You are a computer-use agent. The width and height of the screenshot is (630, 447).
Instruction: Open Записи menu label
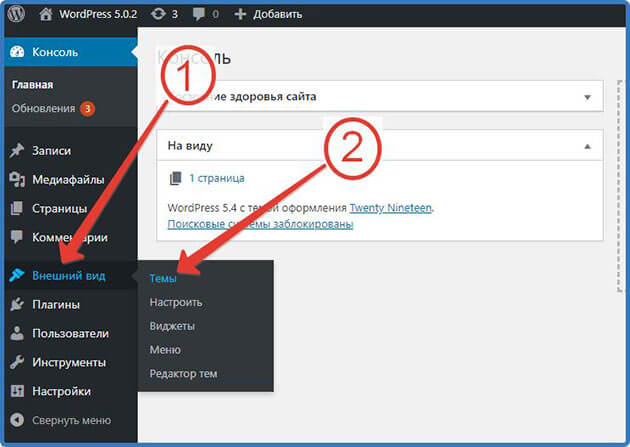(51, 151)
